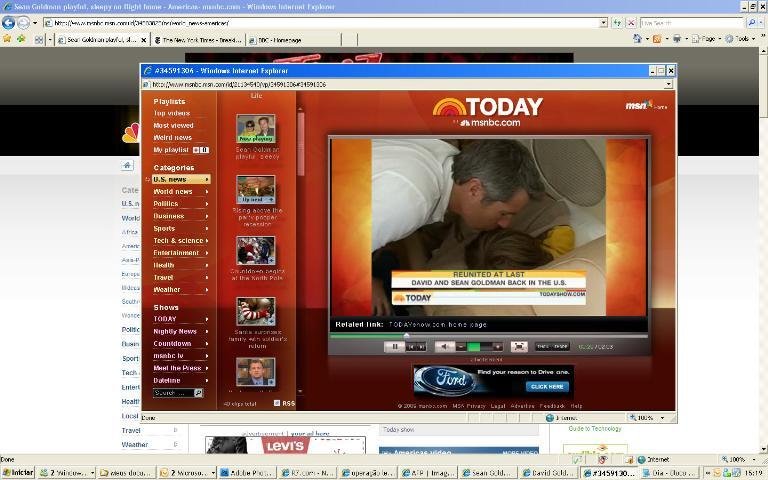Screen dimensions: 768x480
Task: Open the Tools menu in toolbar
Action: (741, 38)
